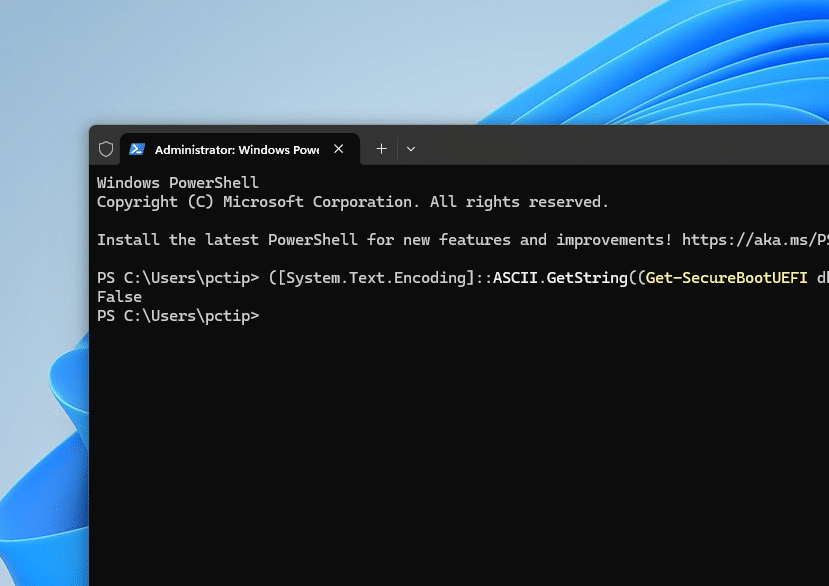
Task: Open a new tab with plus button
Action: click(x=381, y=149)
